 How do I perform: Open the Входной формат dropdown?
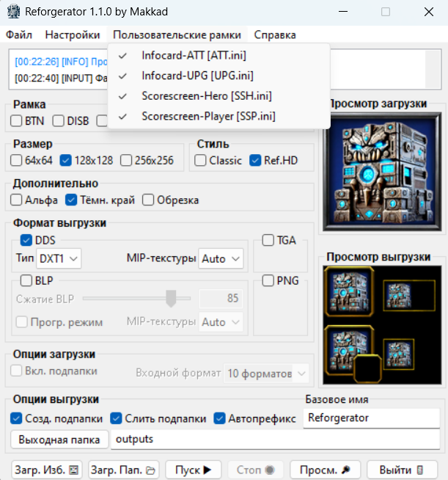[x=266, y=374]
